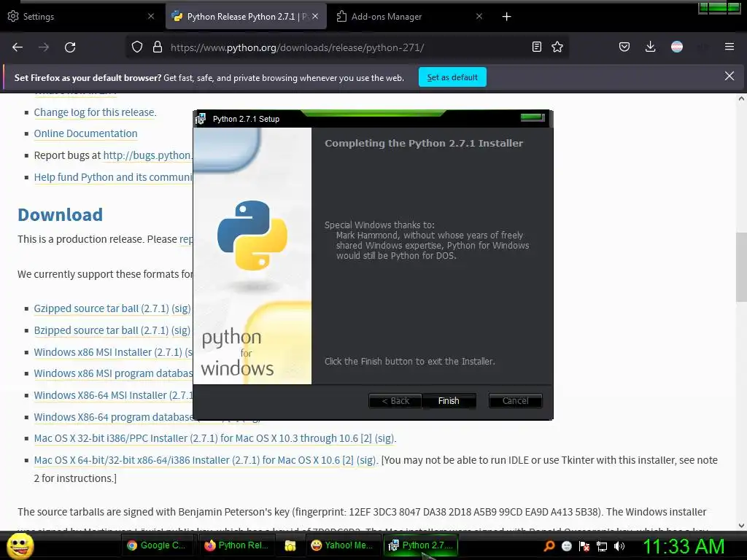Switch to Yahoo! Messenger taskbar item
The width and height of the screenshot is (747, 560).
pyautogui.click(x=341, y=545)
